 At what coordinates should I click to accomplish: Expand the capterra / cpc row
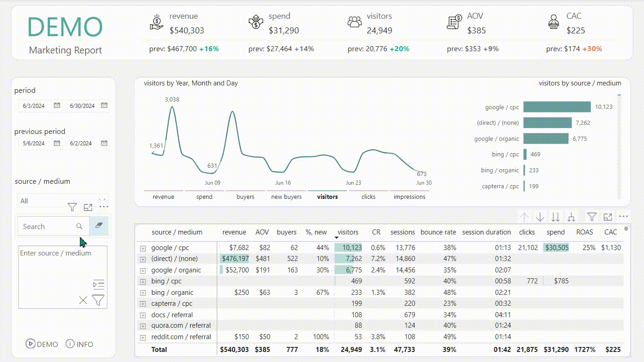click(143, 304)
